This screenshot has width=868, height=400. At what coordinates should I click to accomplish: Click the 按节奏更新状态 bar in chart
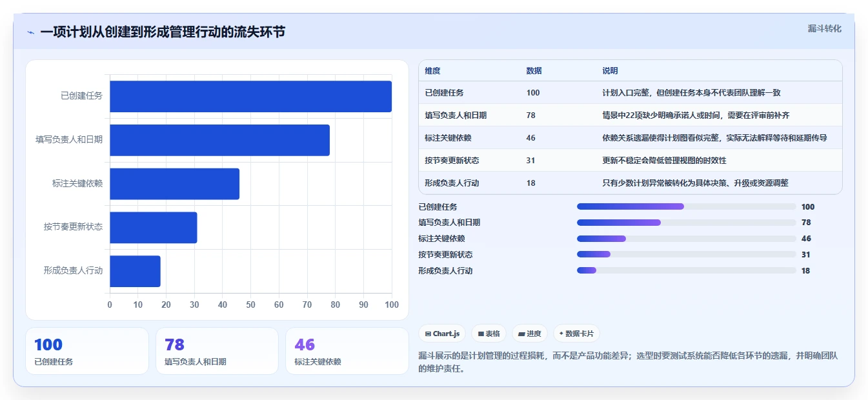pyautogui.click(x=153, y=227)
